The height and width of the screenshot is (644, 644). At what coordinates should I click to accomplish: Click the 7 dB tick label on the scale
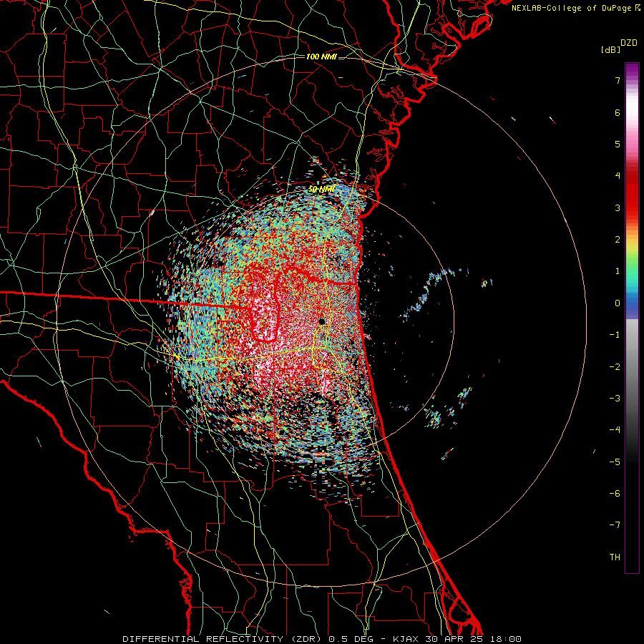click(x=618, y=80)
